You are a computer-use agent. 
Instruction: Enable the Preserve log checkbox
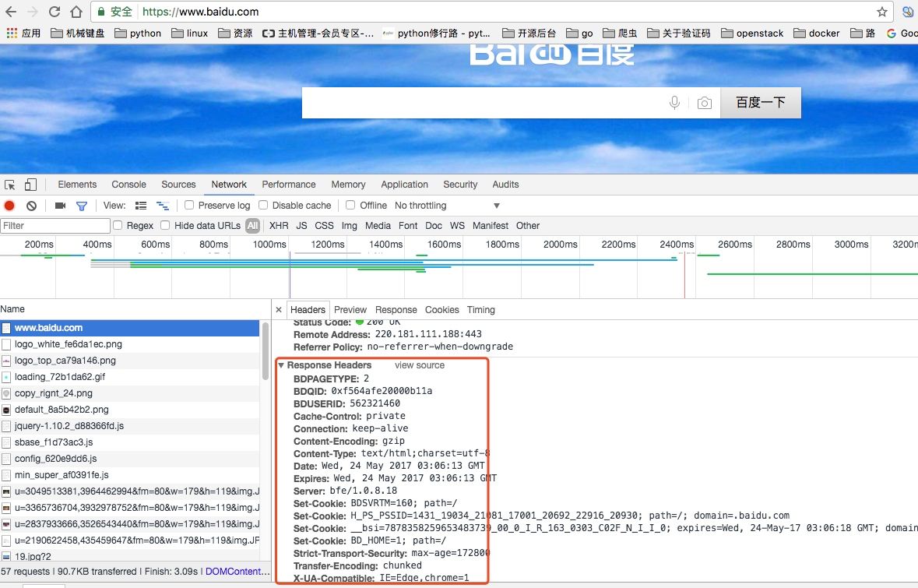(189, 205)
